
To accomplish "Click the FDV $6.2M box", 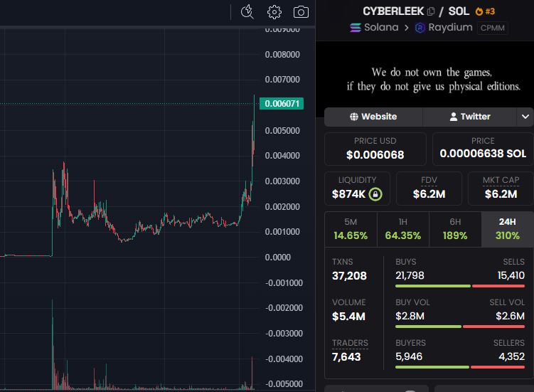I will click(429, 189).
